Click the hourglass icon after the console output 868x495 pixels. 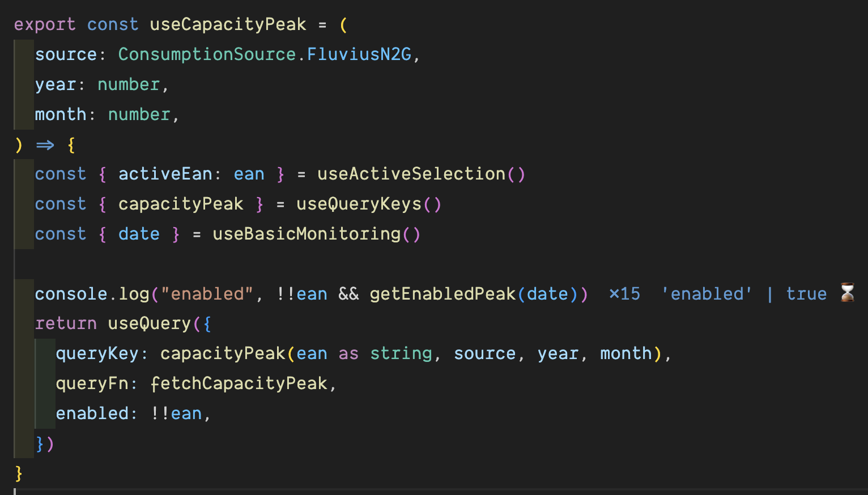pyautogui.click(x=847, y=293)
